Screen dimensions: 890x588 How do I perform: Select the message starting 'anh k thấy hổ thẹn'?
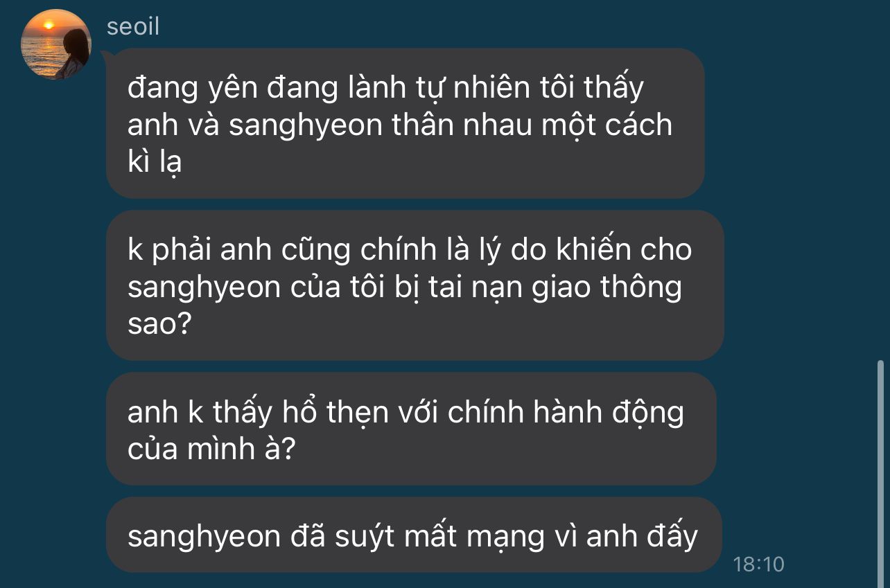(x=411, y=429)
